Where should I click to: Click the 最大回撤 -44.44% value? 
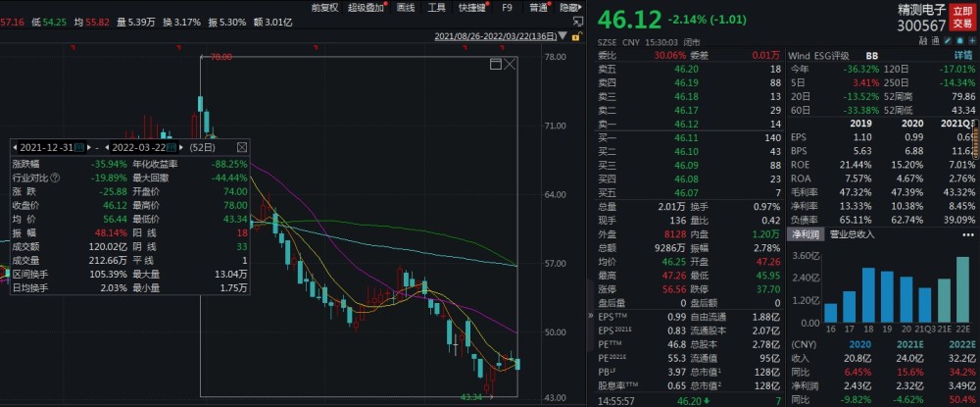tap(229, 178)
